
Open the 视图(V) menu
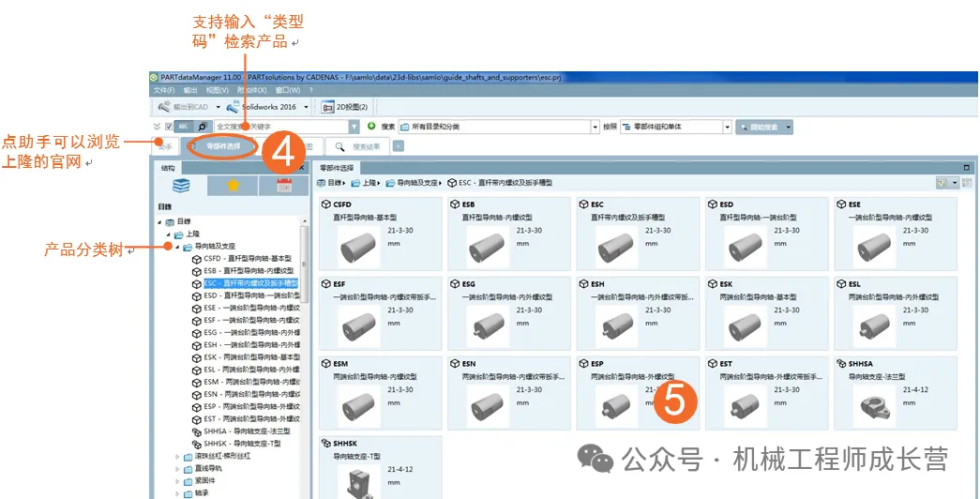click(x=217, y=90)
